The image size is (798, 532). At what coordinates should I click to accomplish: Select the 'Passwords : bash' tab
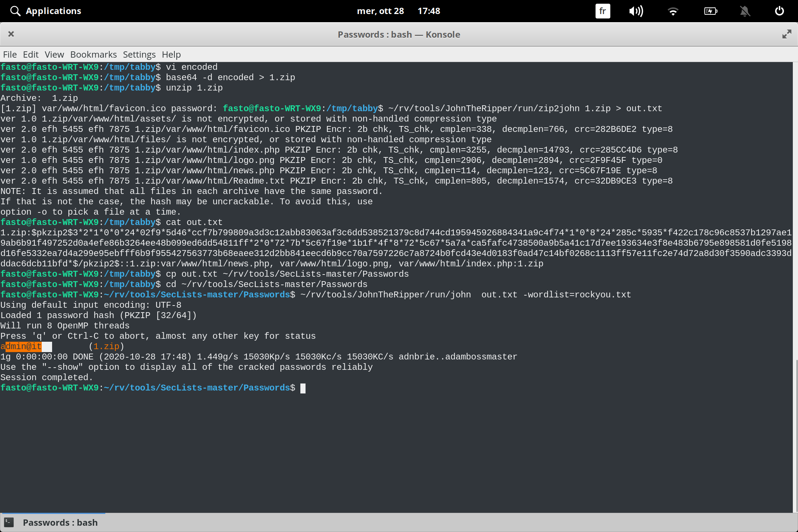coord(60,522)
